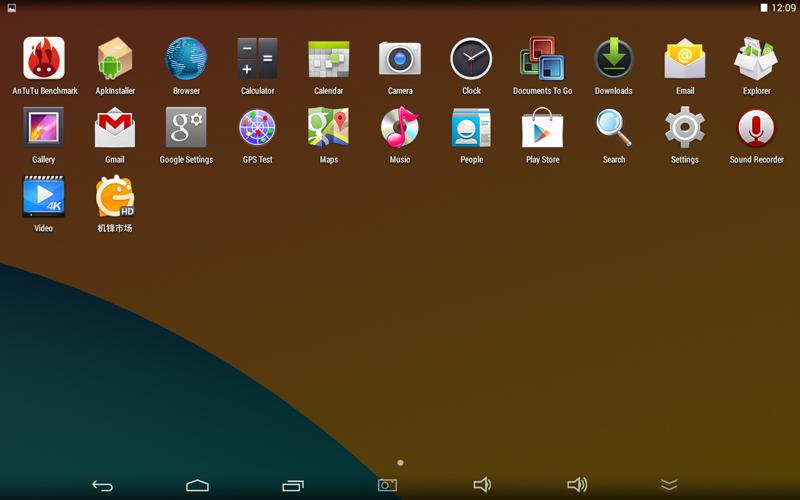The width and height of the screenshot is (800, 500).
Task: Launch the GPS Test app
Action: 257,128
